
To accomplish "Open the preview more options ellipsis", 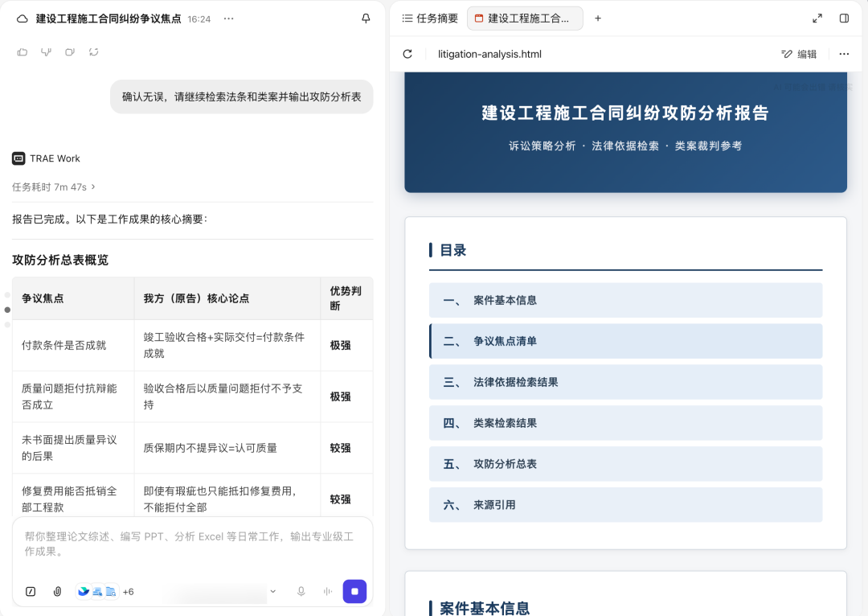I will 844,54.
